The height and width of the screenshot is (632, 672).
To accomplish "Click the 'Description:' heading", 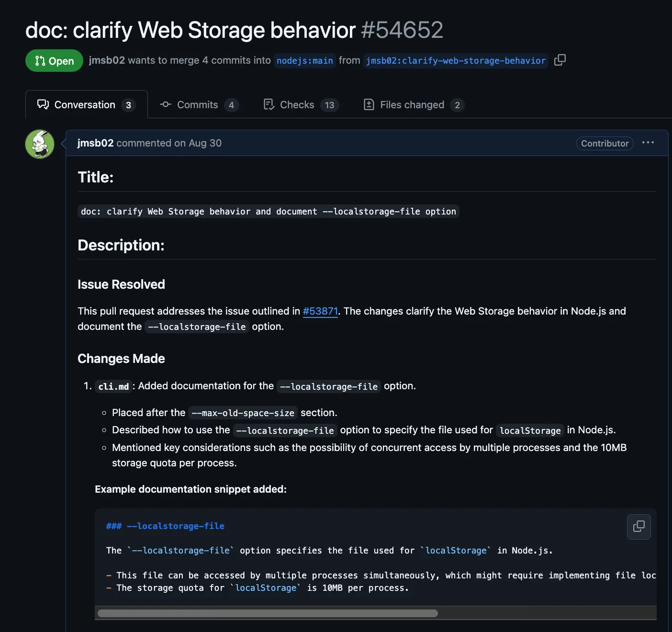I will tap(121, 245).
